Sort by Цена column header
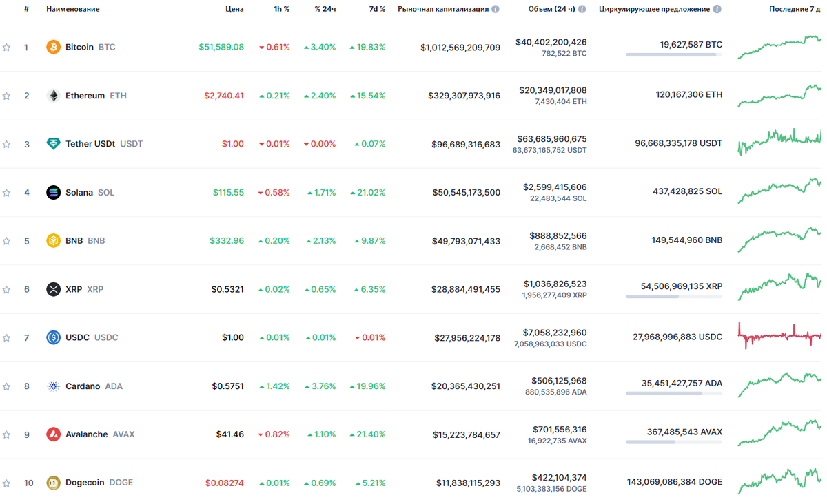Screen dimensions: 827x504 pos(234,9)
